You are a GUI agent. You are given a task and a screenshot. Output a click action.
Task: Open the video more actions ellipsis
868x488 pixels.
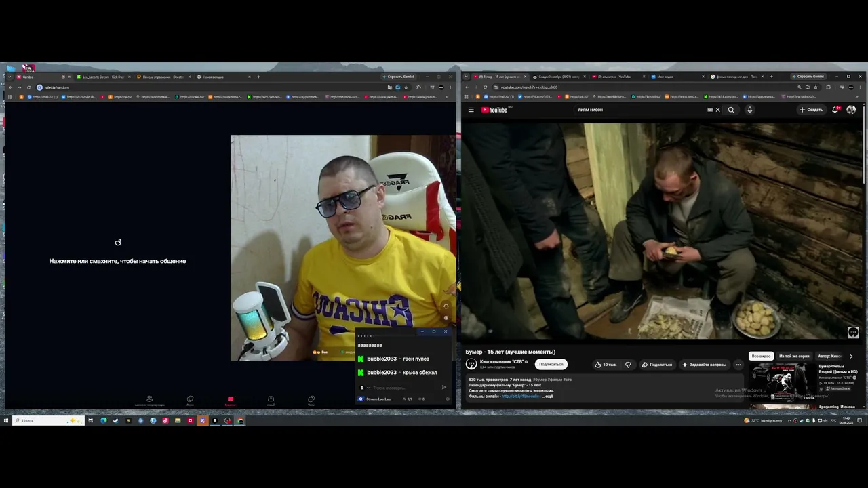[738, 365]
